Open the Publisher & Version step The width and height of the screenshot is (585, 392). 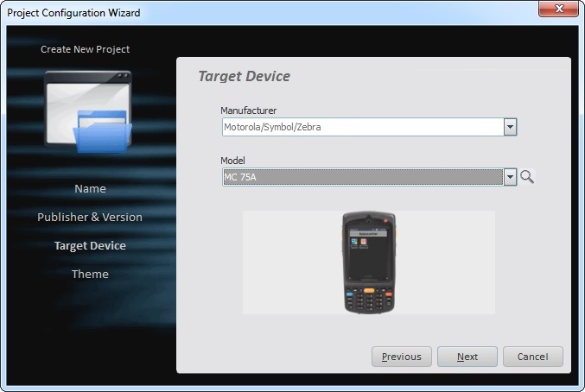pos(90,217)
